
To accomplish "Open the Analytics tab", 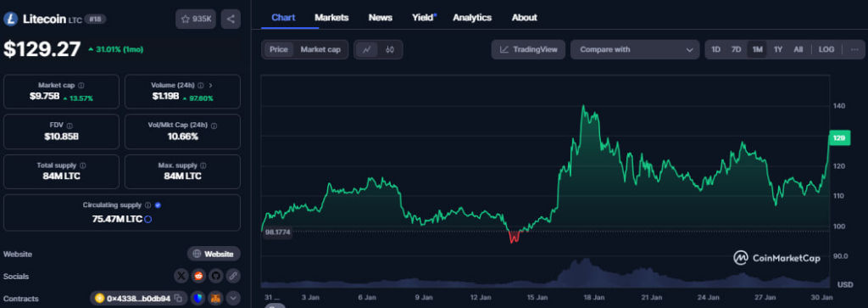I will (472, 17).
